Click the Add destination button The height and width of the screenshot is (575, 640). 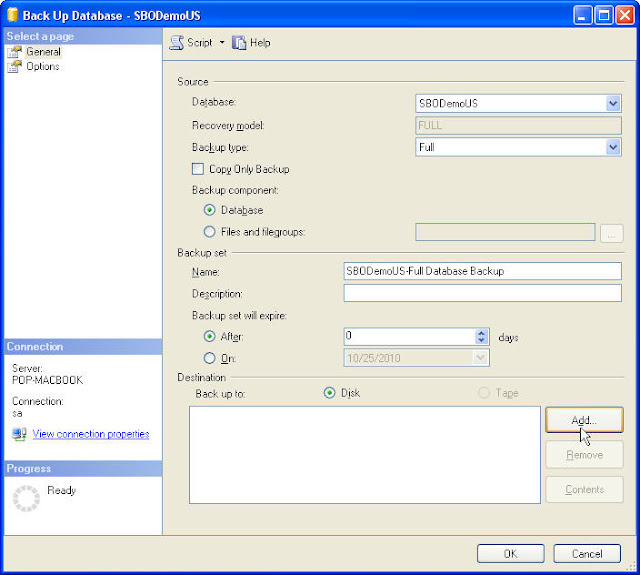coord(584,420)
